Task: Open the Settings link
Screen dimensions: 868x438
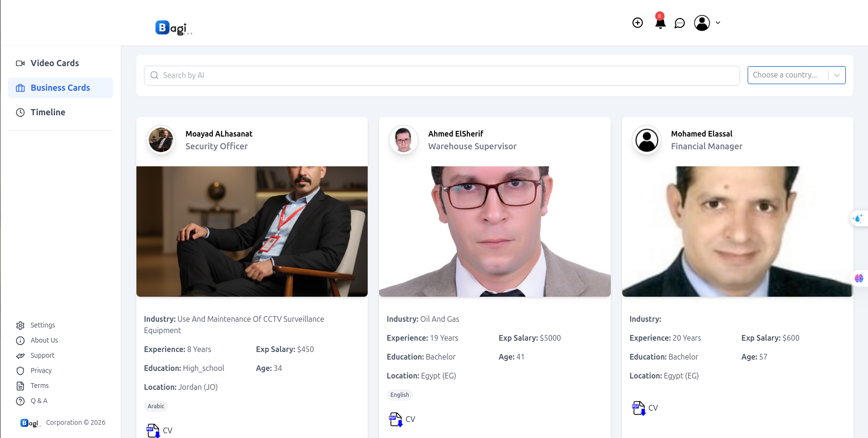Action: tap(42, 325)
